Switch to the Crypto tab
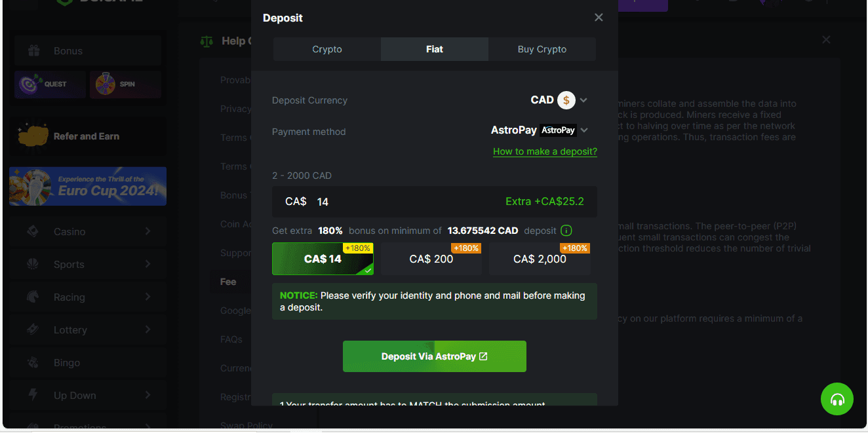This screenshot has height=433, width=868. [327, 49]
